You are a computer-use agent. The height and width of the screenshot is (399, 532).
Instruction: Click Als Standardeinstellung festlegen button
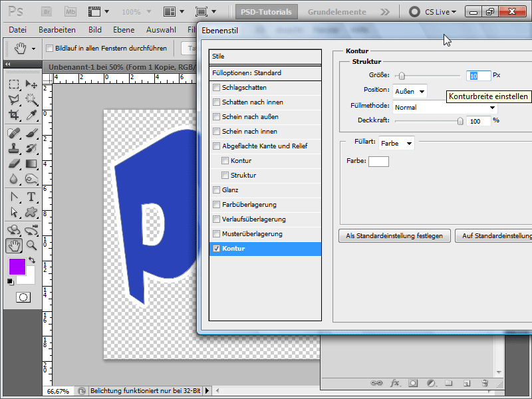point(394,236)
